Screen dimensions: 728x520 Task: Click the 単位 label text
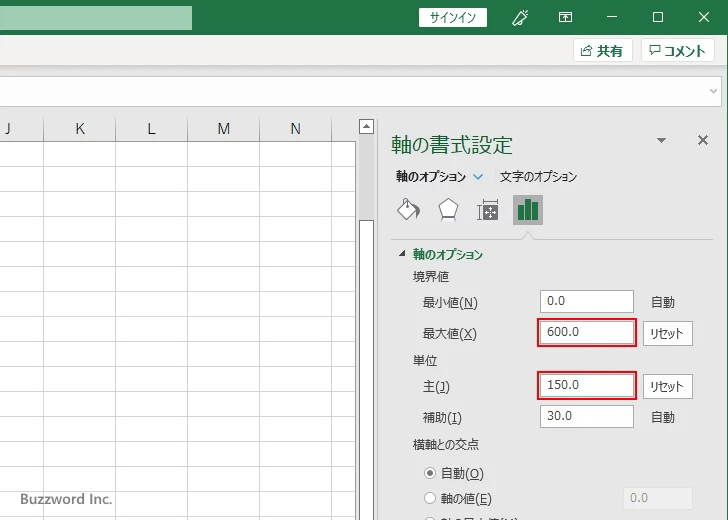point(425,361)
